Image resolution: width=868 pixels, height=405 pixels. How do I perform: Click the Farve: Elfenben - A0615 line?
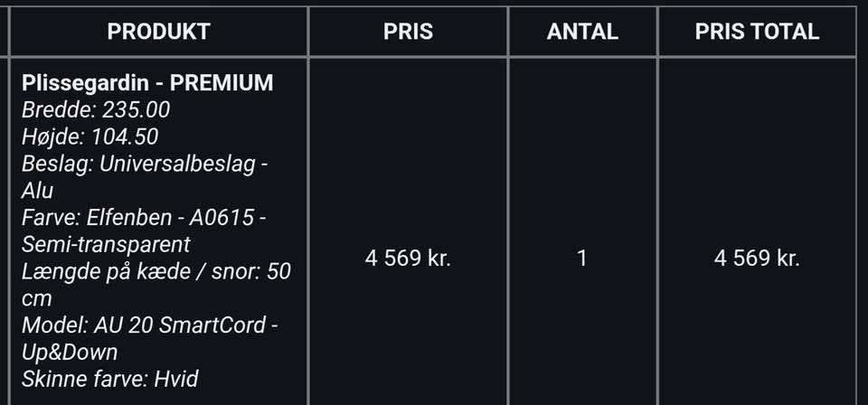pos(144,218)
